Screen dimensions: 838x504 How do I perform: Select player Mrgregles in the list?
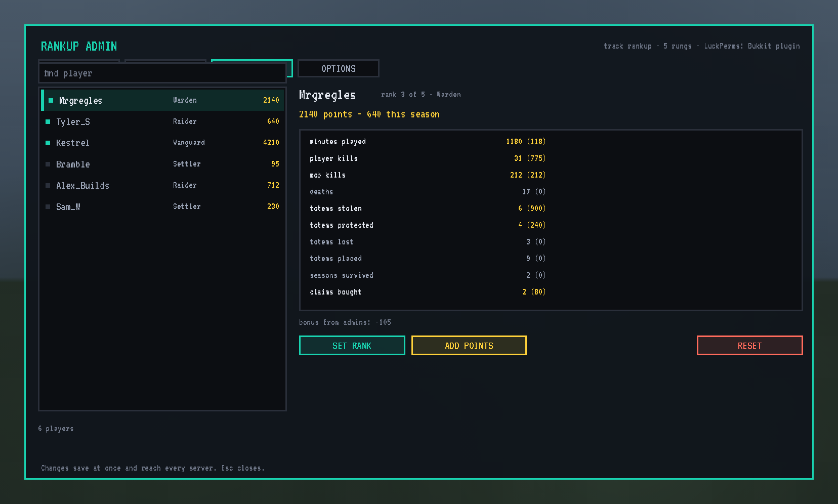(162, 100)
